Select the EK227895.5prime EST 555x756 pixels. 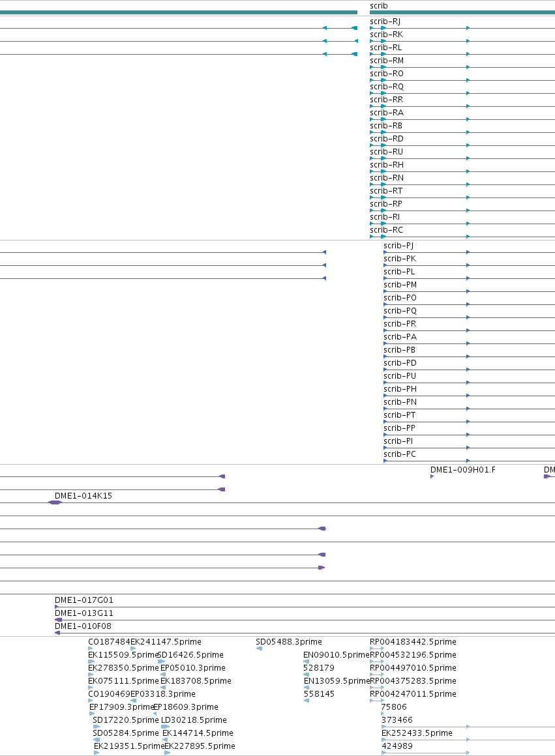(x=200, y=746)
